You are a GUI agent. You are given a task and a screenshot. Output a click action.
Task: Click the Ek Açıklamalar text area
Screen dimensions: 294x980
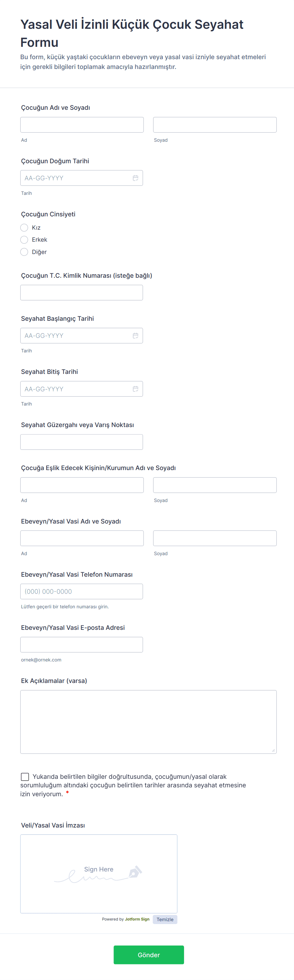[148, 722]
